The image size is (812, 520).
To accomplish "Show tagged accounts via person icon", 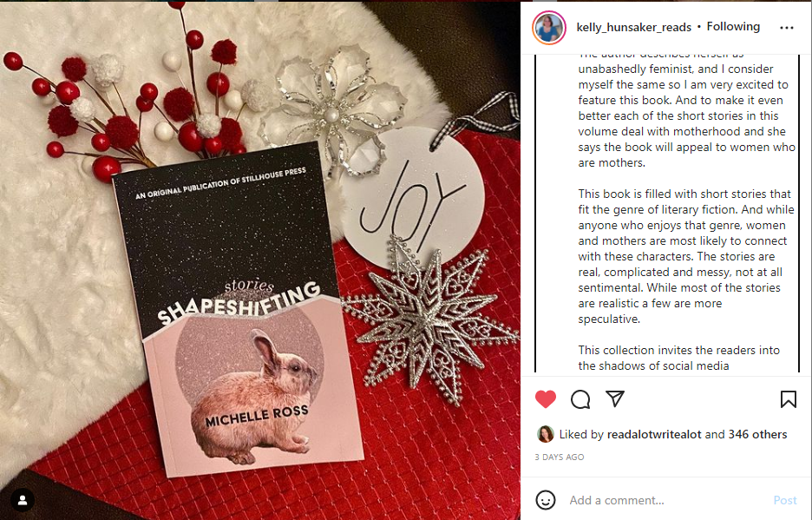I will click(23, 500).
